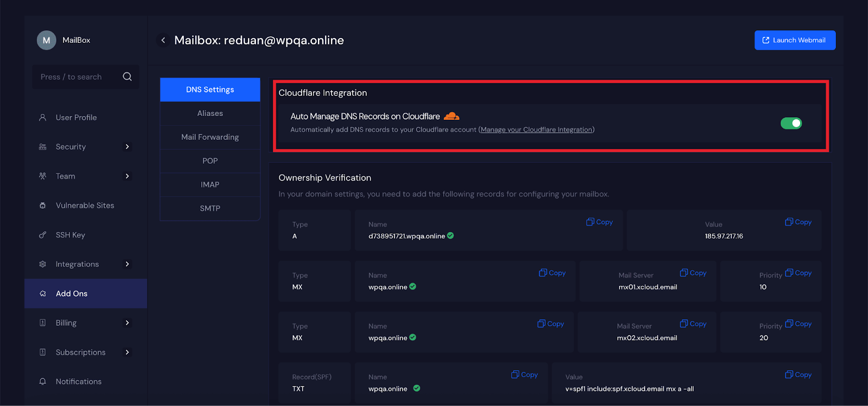Disable Auto Manage DNS Records on Cloudflare
The image size is (868, 406).
pos(791,124)
